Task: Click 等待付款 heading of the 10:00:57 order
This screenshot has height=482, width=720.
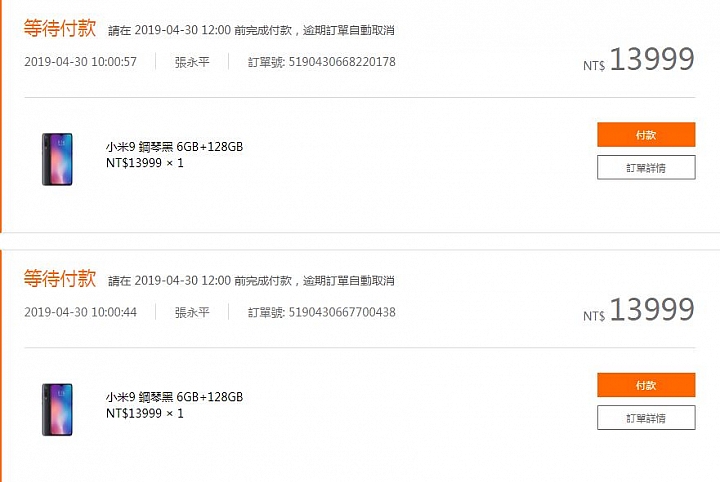Action: pos(60,28)
